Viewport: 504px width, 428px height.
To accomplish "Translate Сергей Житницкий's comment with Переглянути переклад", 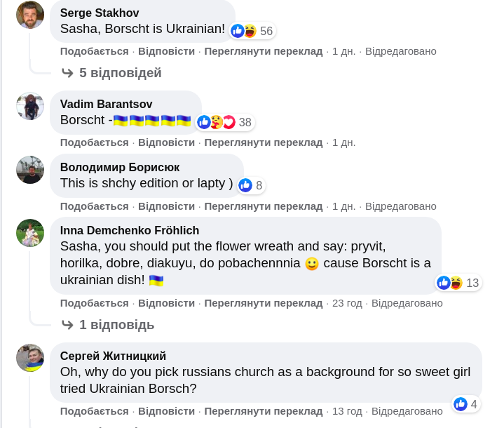I will click(x=264, y=411).
